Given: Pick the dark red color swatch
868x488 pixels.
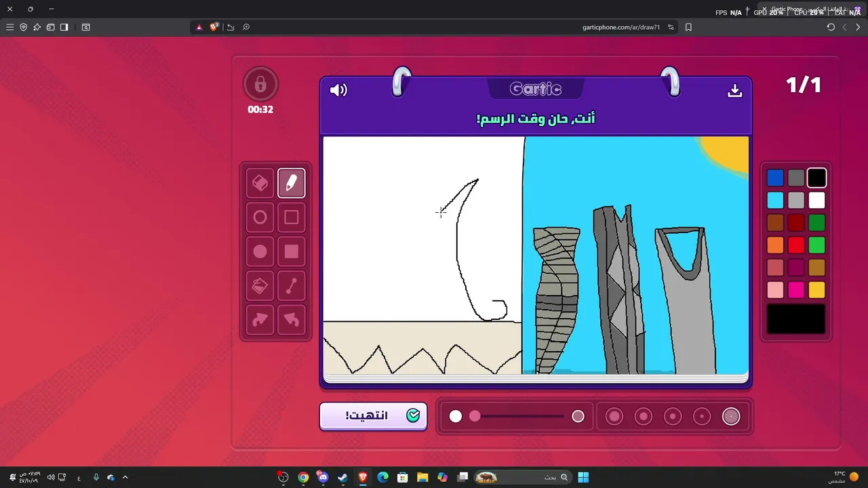Looking at the screenshot, I should pos(796,222).
